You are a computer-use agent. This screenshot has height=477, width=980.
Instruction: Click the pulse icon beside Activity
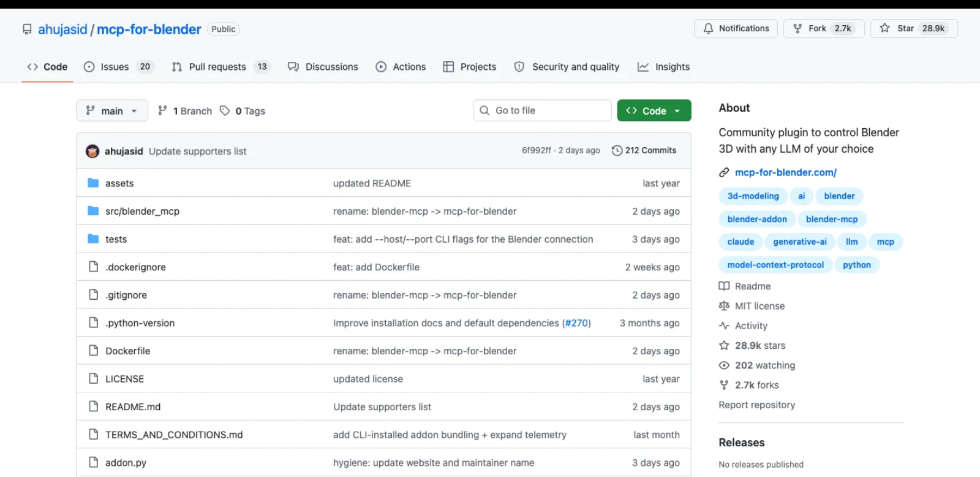(724, 326)
